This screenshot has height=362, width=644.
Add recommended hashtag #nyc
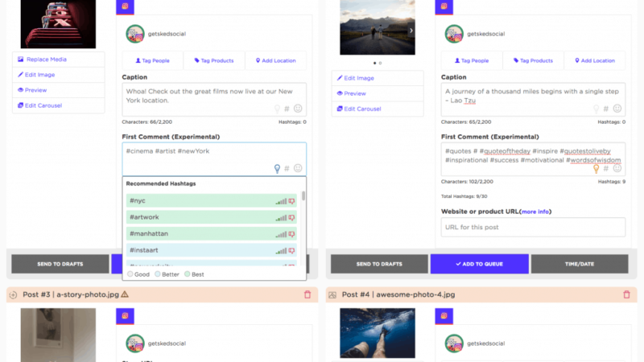211,200
